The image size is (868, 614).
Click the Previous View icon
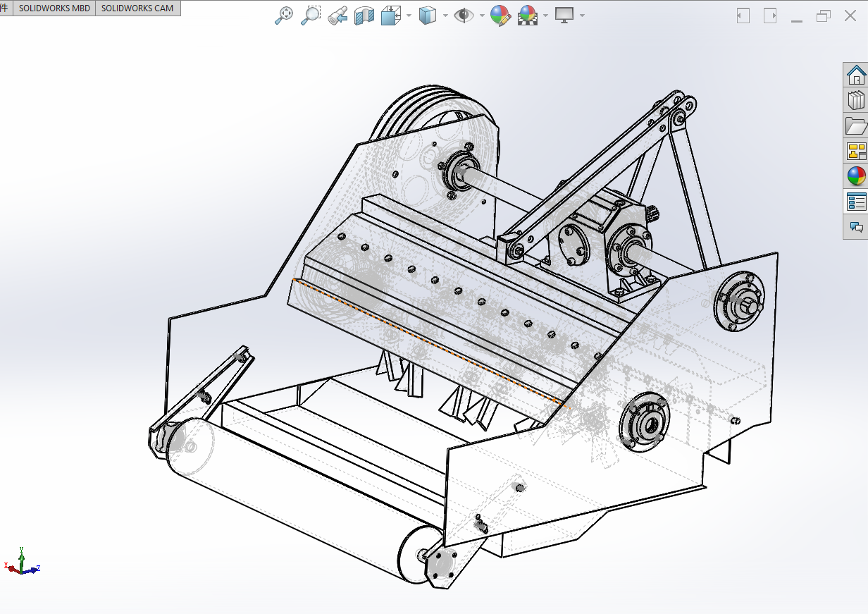coord(337,16)
